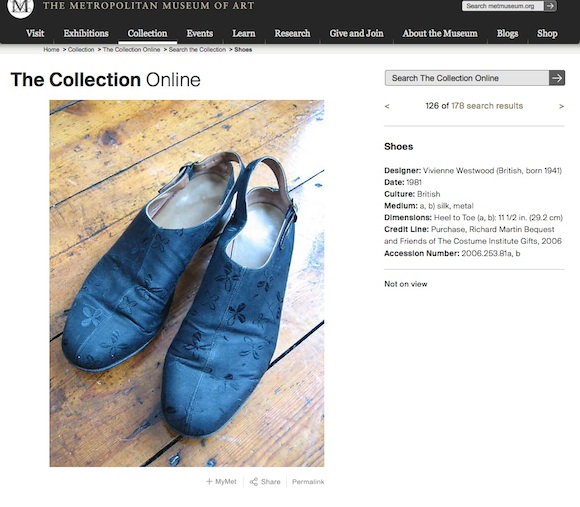580x507 pixels.
Task: Open the 178 search results link
Action: tap(487, 106)
